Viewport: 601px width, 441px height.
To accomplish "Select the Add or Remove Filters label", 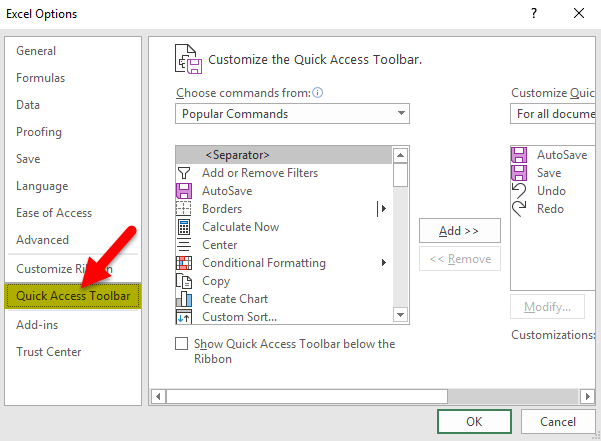I will (260, 173).
